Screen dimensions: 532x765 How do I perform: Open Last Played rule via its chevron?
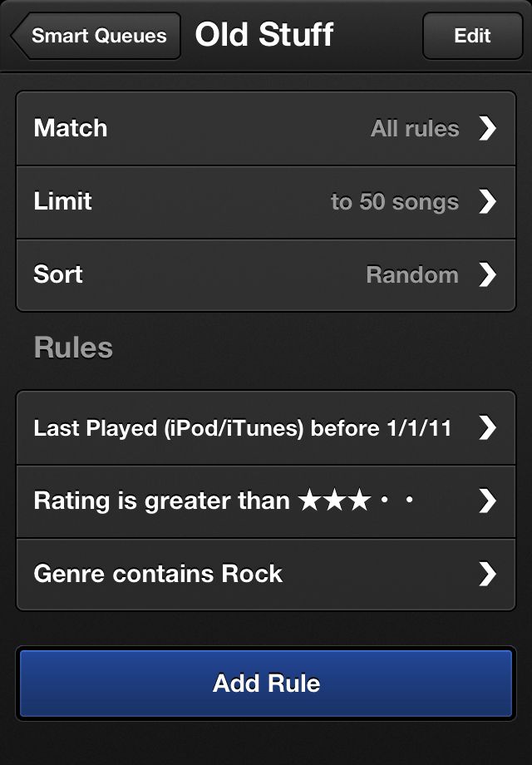point(488,427)
